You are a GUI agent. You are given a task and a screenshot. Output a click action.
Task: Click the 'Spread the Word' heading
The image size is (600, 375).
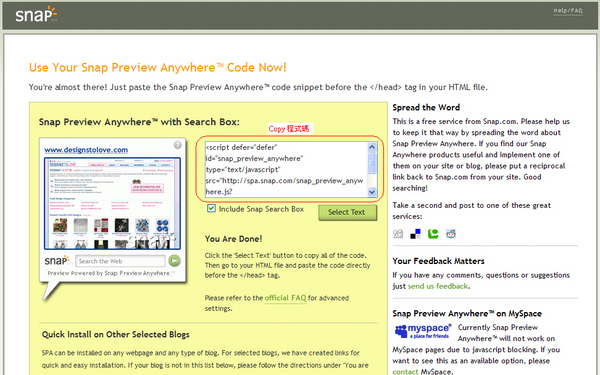[426, 108]
